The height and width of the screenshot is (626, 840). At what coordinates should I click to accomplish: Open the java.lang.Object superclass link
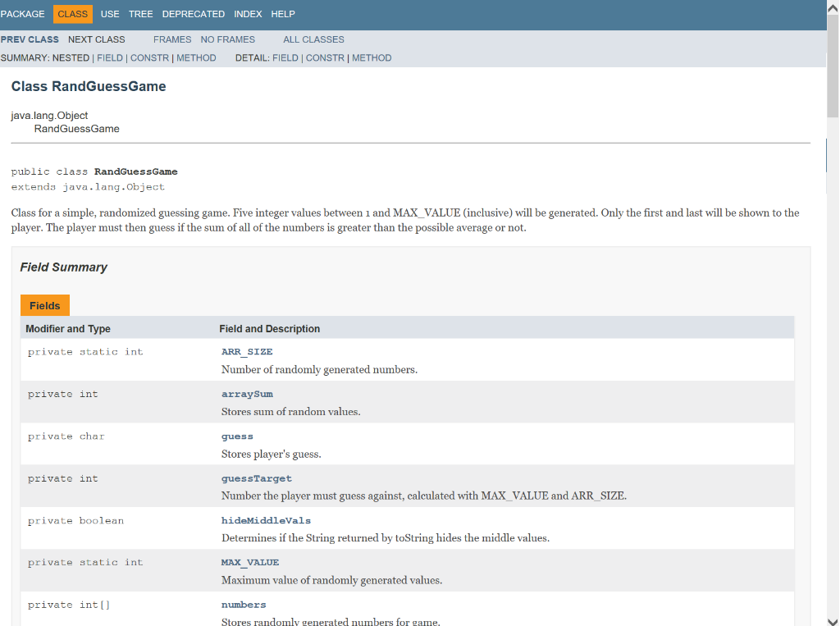(x=49, y=115)
